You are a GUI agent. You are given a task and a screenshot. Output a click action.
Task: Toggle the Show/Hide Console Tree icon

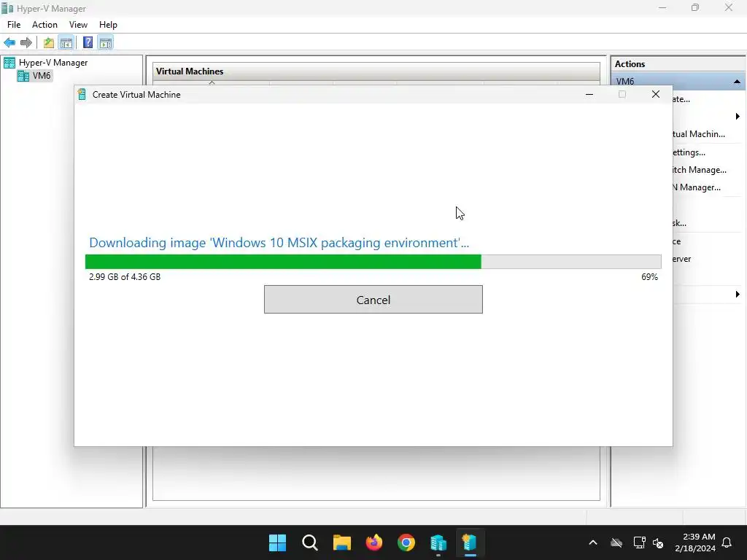point(66,43)
